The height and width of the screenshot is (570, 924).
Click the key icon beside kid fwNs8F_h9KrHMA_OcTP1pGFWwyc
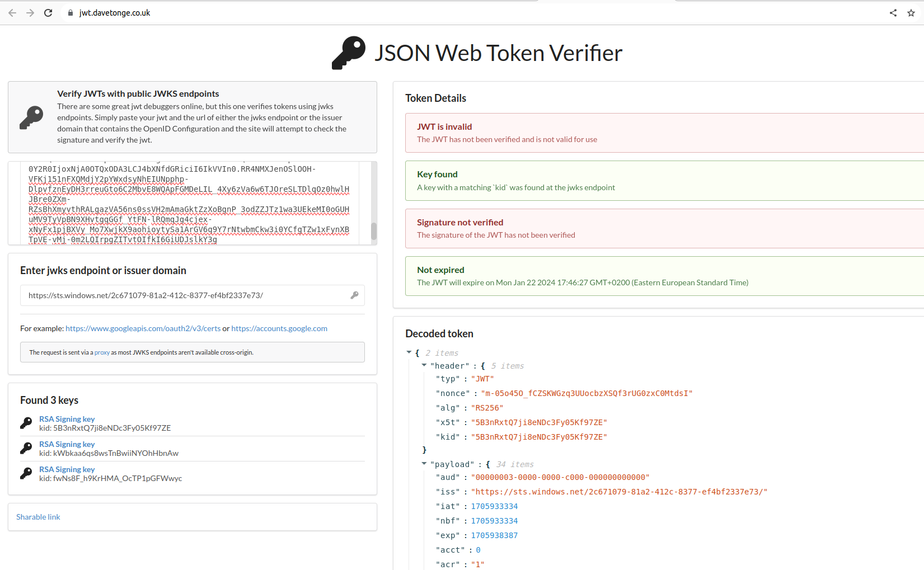pos(26,473)
